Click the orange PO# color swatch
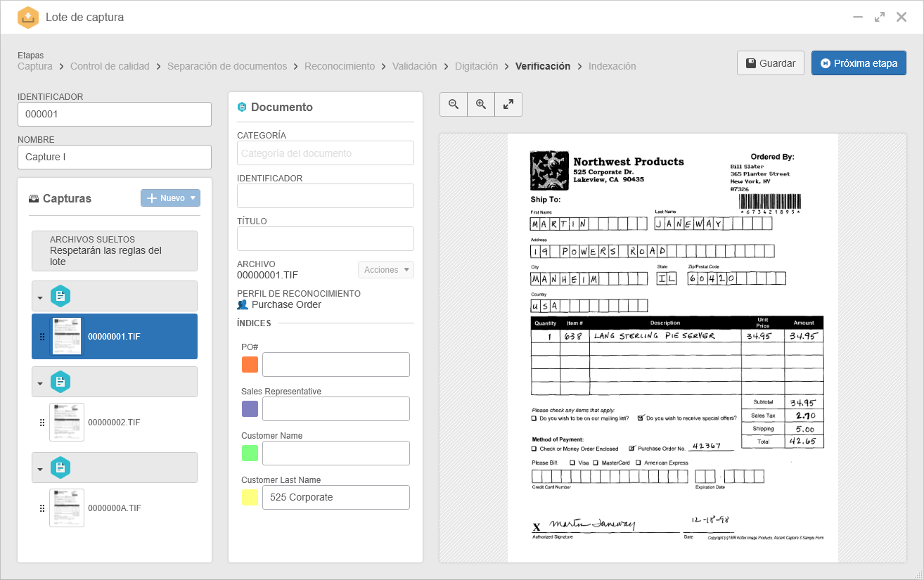The image size is (924, 580). click(x=250, y=364)
